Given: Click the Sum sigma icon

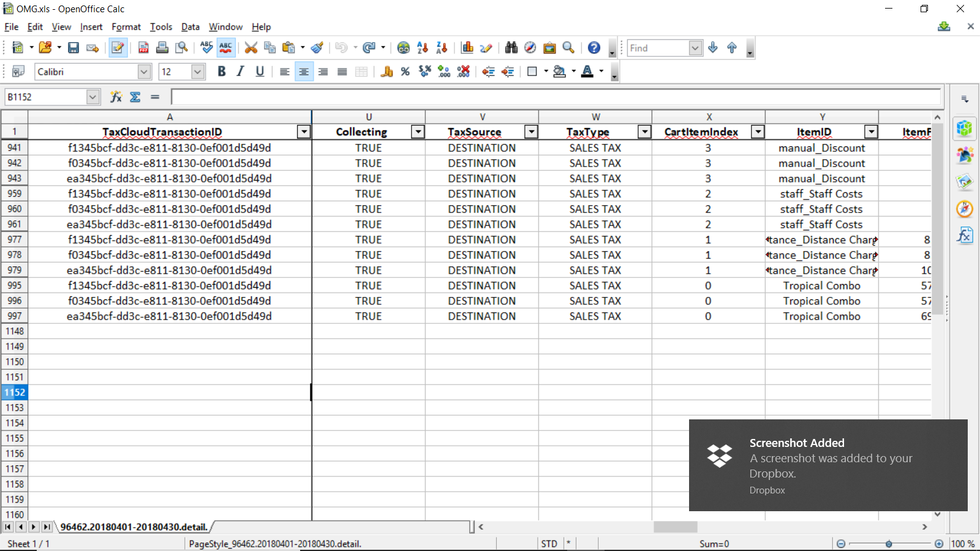Looking at the screenshot, I should coord(135,97).
